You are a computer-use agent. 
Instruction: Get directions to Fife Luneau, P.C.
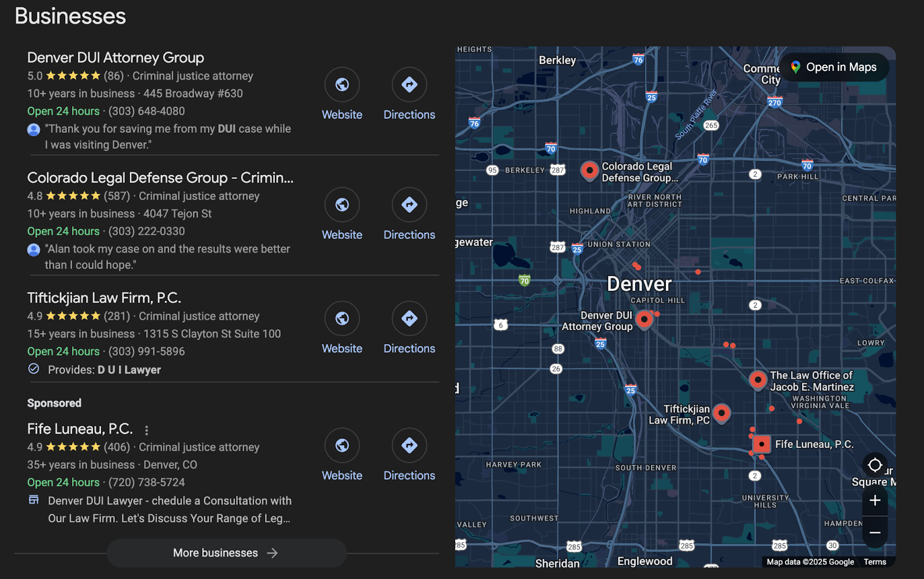click(x=409, y=446)
